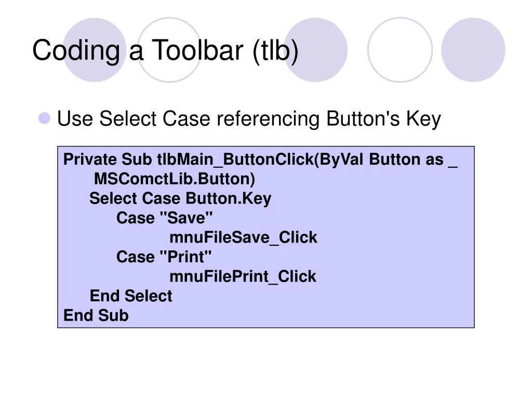Click the middle filled circle behind '(tlb)'
This screenshot has width=532, height=399.
(x=315, y=50)
